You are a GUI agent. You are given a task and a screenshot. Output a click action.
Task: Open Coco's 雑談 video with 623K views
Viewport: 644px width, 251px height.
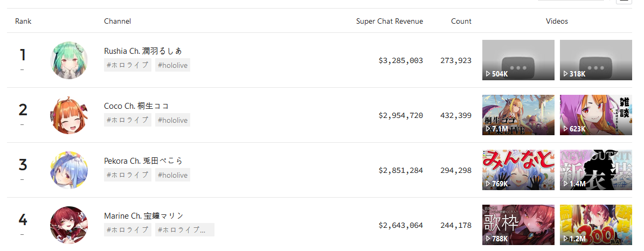[x=595, y=115]
